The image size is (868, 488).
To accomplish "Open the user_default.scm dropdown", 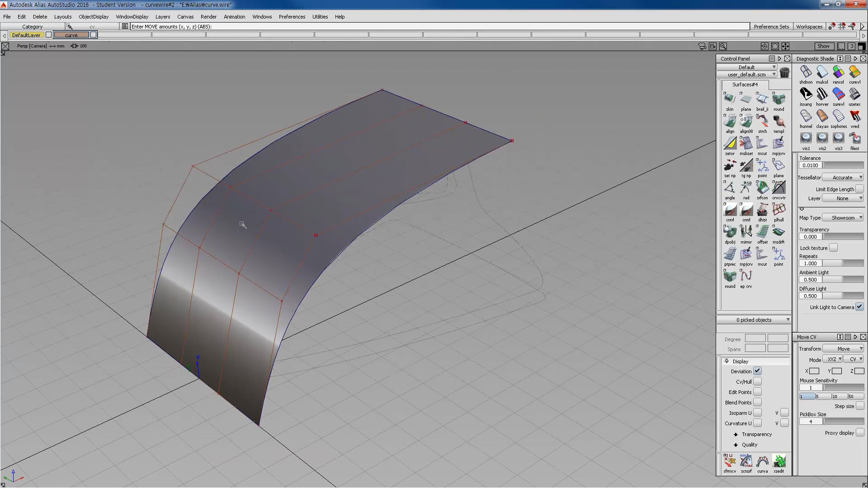I will [x=746, y=75].
